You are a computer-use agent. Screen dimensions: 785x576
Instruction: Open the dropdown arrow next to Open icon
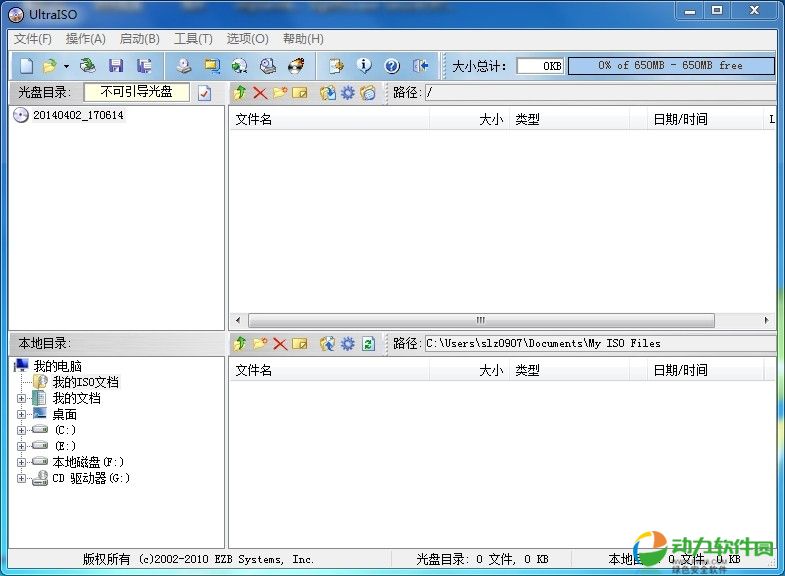[x=66, y=66]
